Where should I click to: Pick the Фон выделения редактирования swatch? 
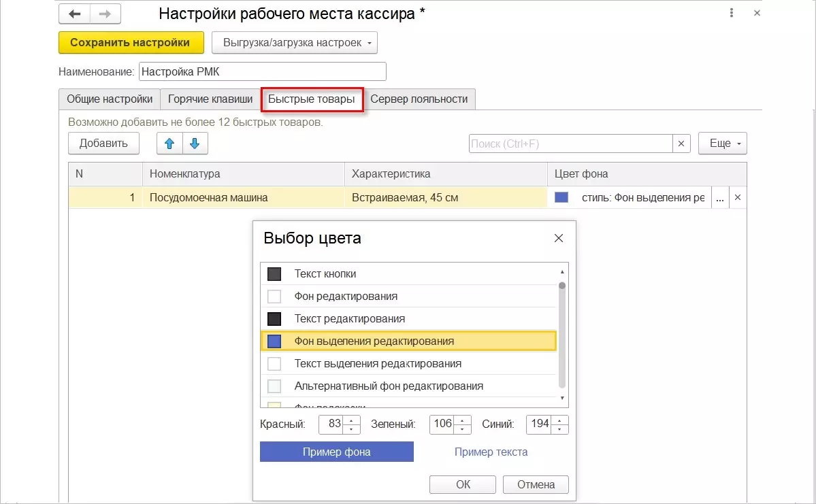274,341
